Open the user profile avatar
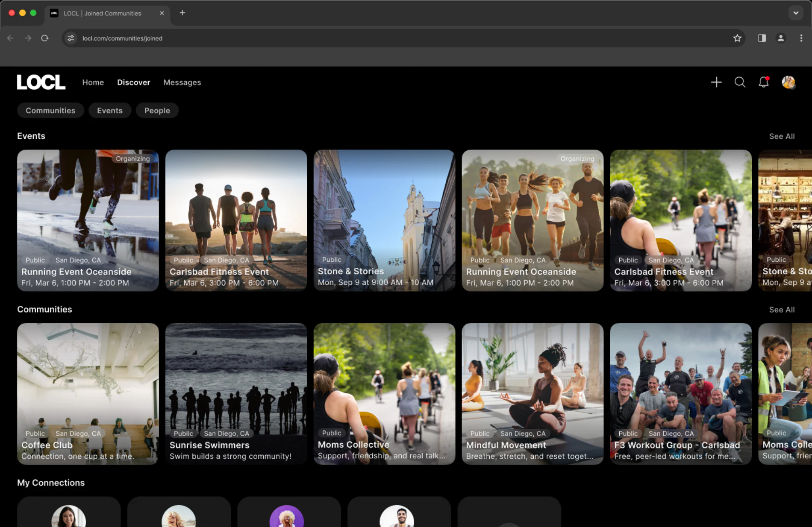This screenshot has width=812, height=527. tap(788, 82)
